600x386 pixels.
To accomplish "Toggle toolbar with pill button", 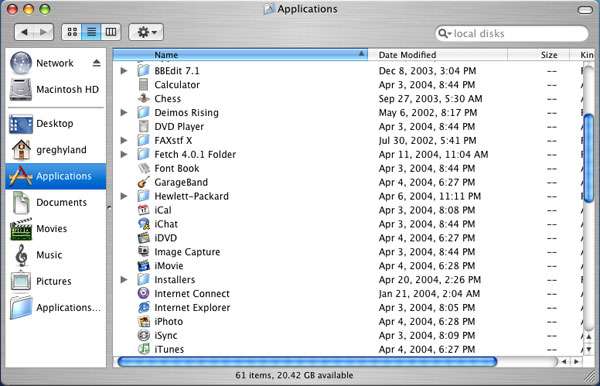I will coord(585,10).
